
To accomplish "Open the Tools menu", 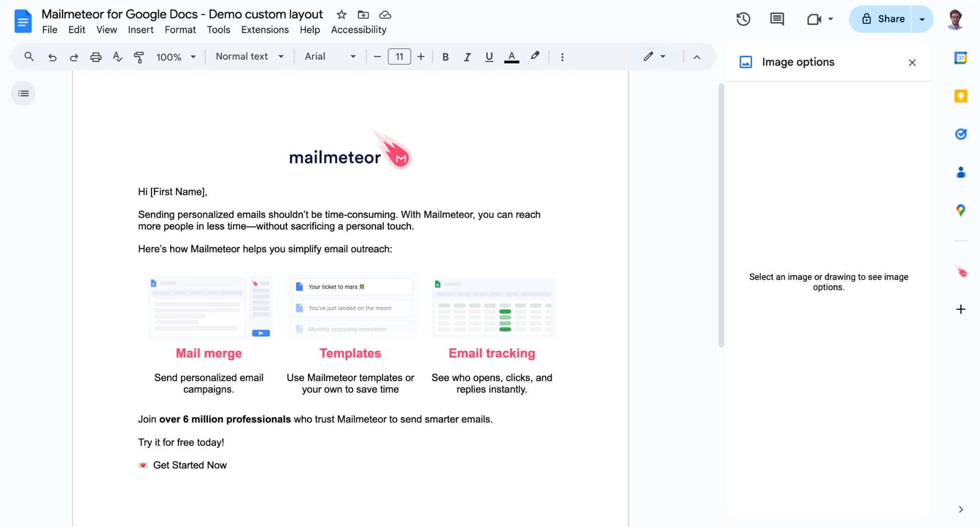I will [x=218, y=30].
